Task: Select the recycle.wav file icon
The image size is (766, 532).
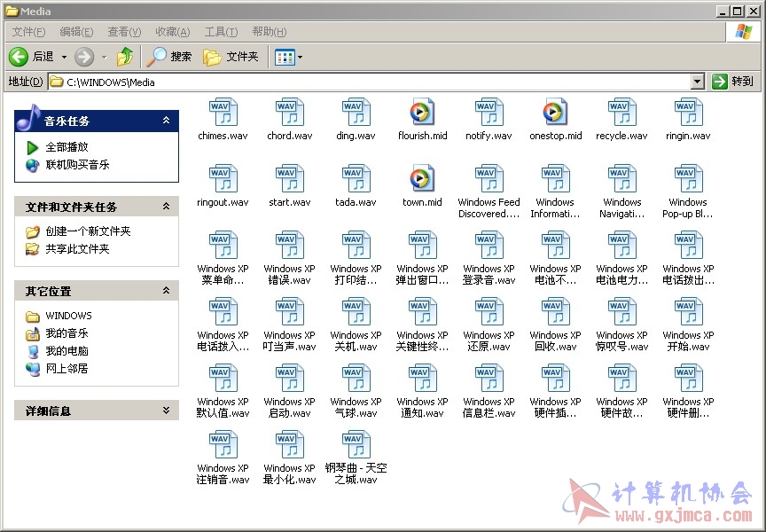Action: pos(621,113)
